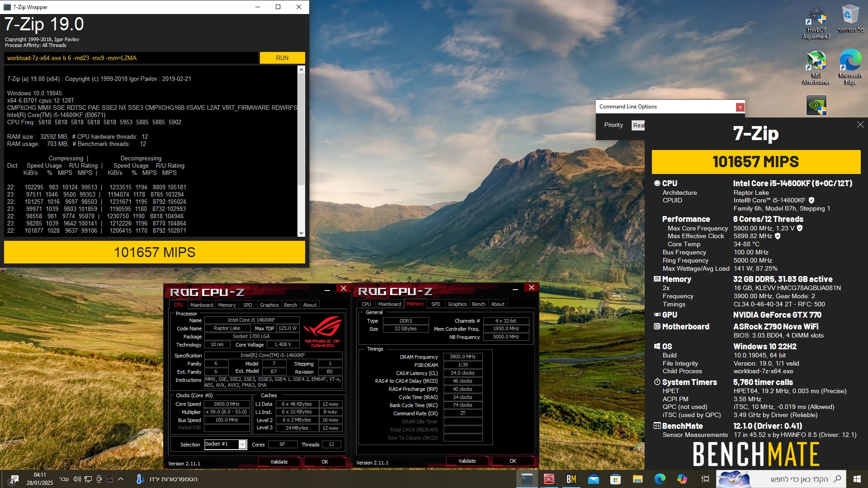
Task: Click Validate in right CPU-Z window
Action: [467, 460]
